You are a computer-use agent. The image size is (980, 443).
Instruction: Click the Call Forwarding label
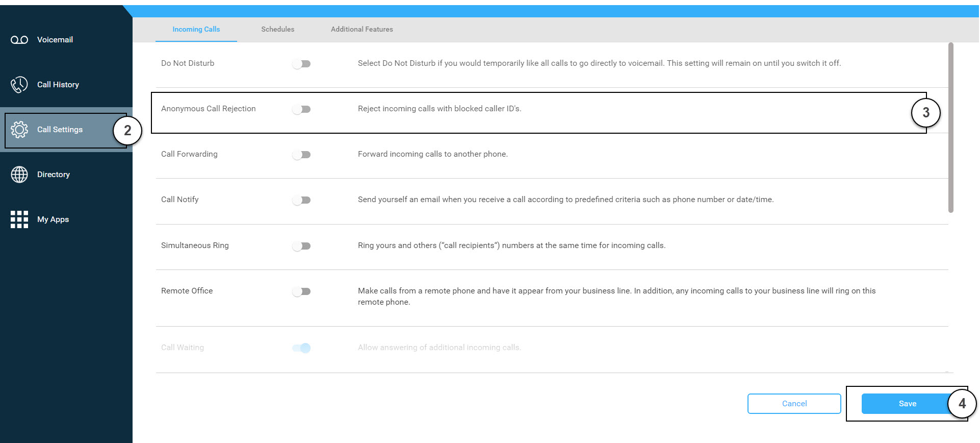(x=189, y=154)
